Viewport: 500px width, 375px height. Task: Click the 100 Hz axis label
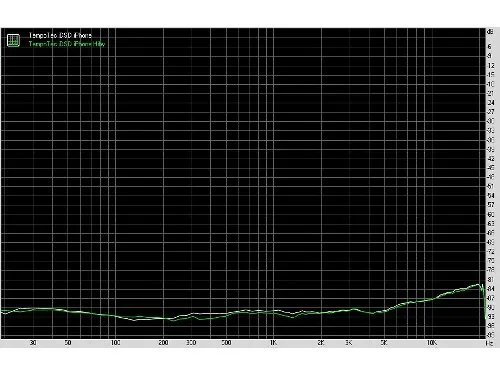point(115,343)
